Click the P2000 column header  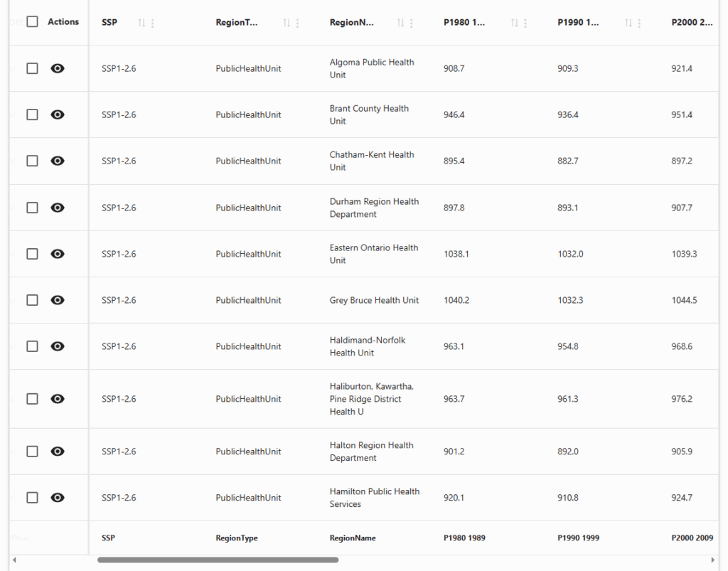[692, 22]
